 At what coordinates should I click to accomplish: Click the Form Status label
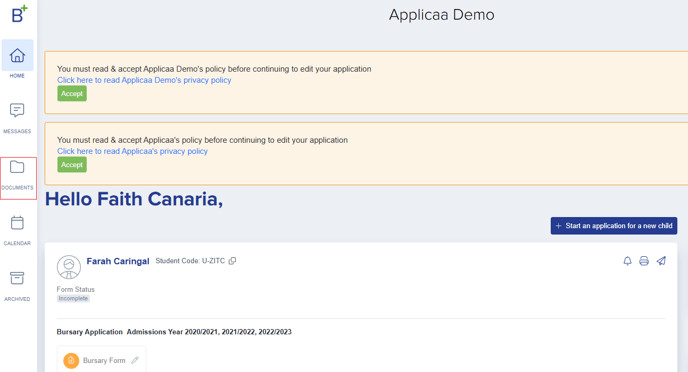75,289
